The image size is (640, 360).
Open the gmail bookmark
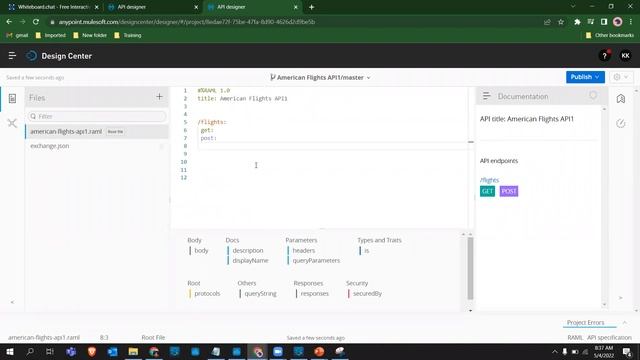coord(18,36)
